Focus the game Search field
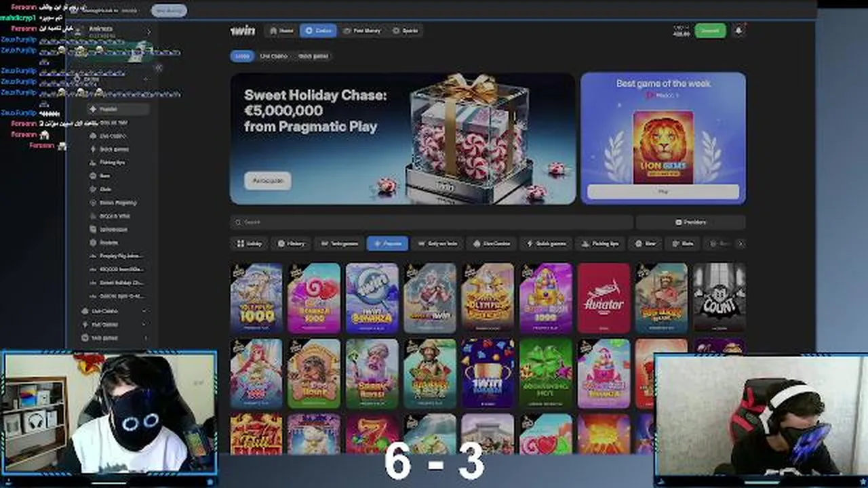 pyautogui.click(x=431, y=222)
